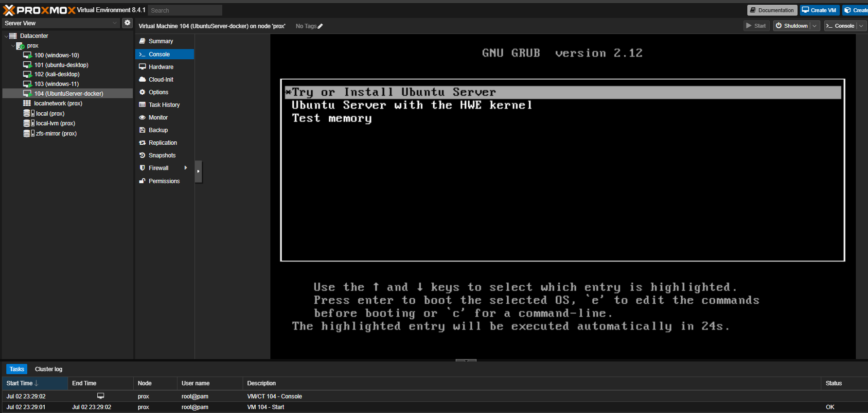Click the End Time column header
The height and width of the screenshot is (413, 868).
click(x=100, y=383)
